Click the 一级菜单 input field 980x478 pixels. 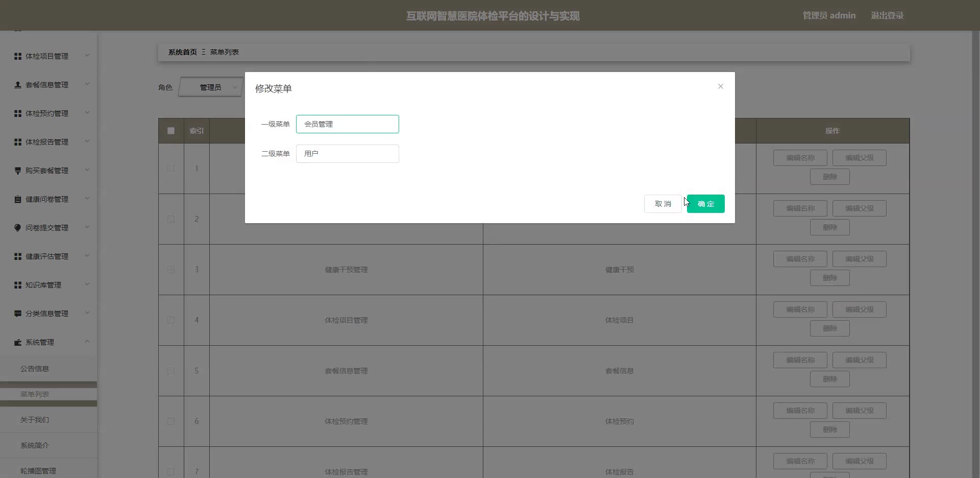(347, 124)
